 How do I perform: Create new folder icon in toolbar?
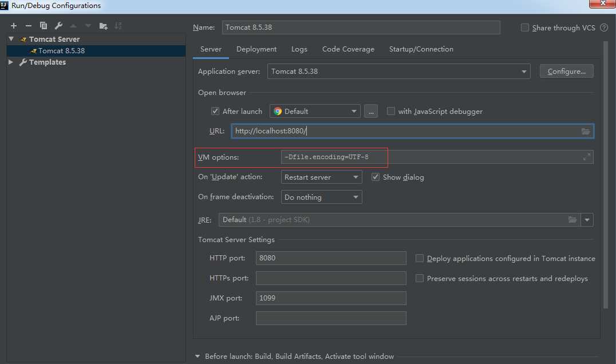click(x=103, y=26)
